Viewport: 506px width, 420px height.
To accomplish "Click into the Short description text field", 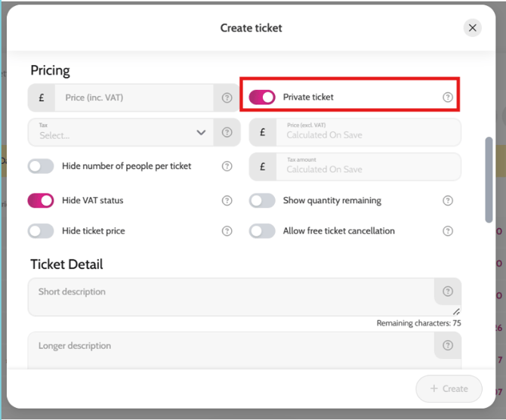I will tap(227, 297).
